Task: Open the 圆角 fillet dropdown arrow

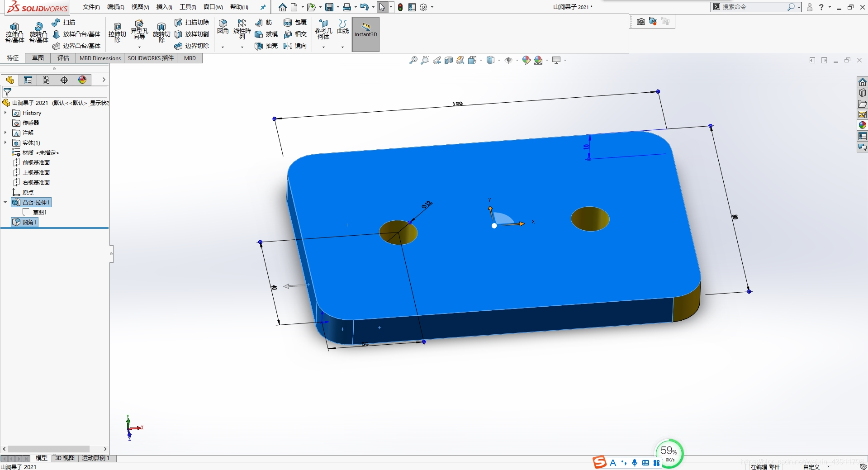Action: 223,47
